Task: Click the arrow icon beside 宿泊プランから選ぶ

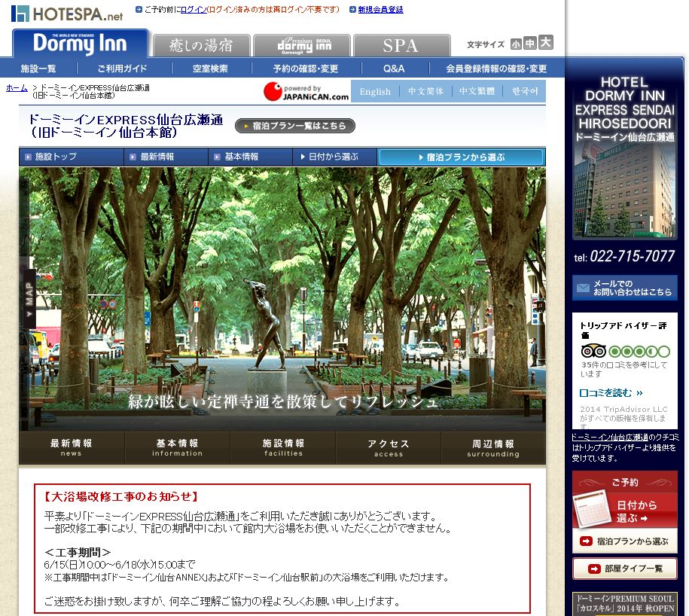Action: [x=586, y=541]
